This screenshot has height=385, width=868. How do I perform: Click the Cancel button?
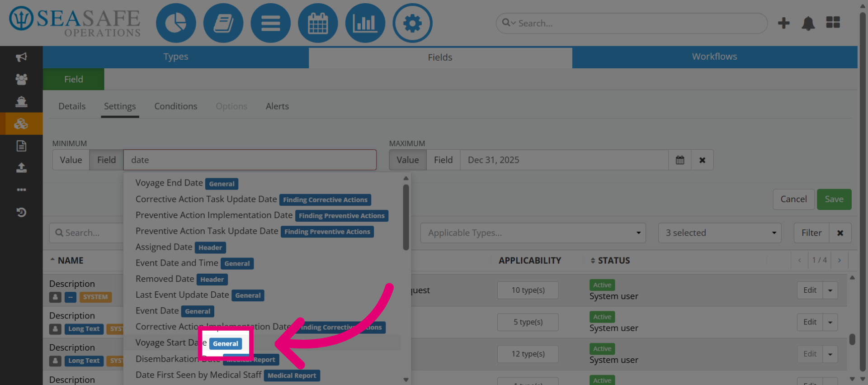pyautogui.click(x=793, y=200)
